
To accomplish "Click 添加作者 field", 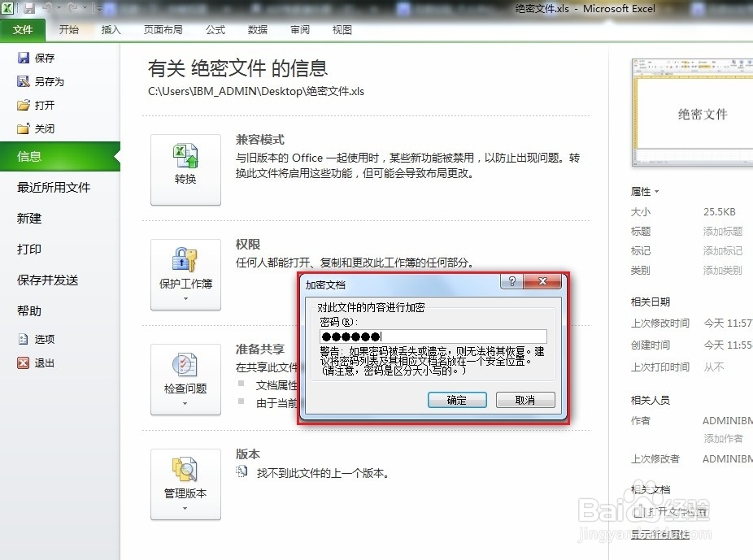I will pos(723,439).
